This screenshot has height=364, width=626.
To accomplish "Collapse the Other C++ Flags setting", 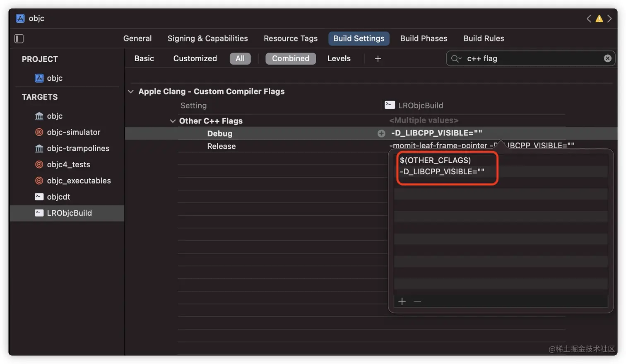I will point(173,121).
